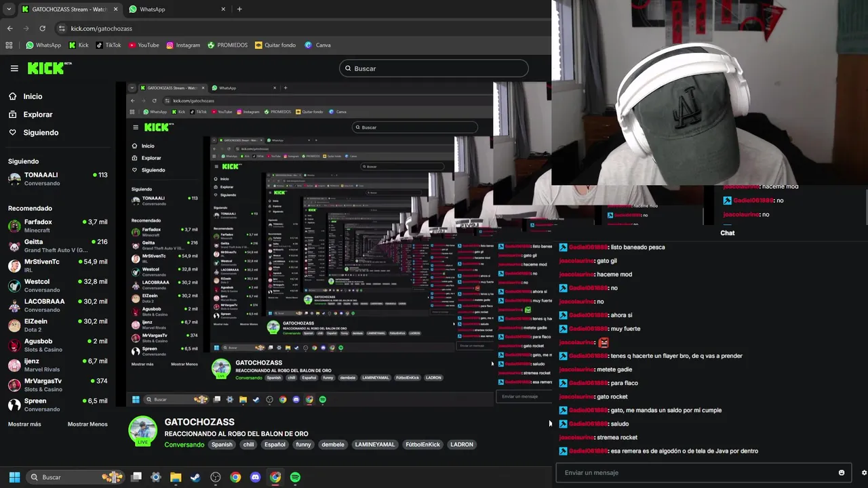This screenshot has width=868, height=488.
Task: Click the Conversando category link under stream title
Action: 184,445
